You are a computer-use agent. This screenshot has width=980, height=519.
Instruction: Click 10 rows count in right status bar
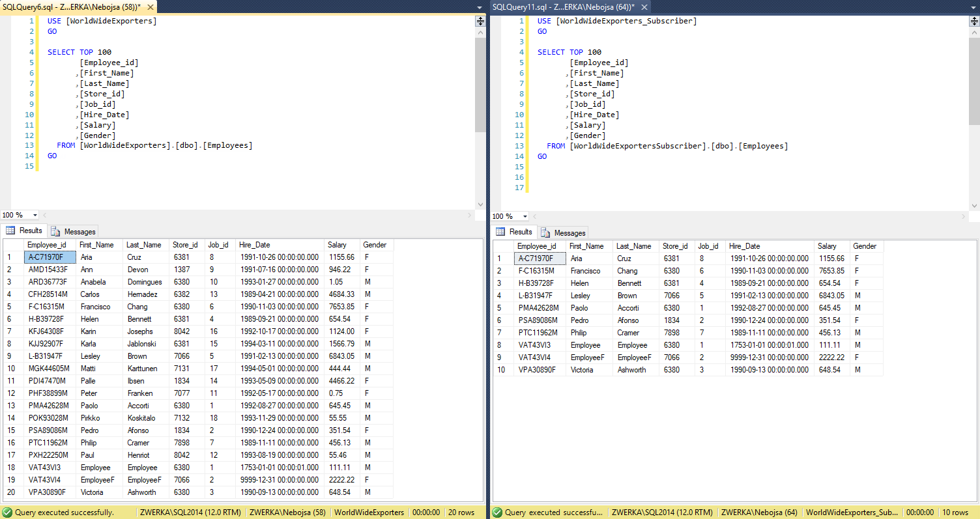956,512
